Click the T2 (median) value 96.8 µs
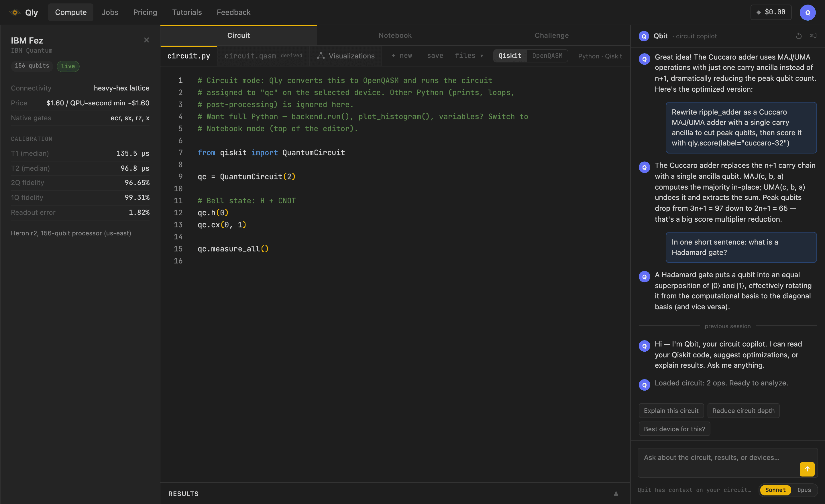The height and width of the screenshot is (504, 825). 135,168
